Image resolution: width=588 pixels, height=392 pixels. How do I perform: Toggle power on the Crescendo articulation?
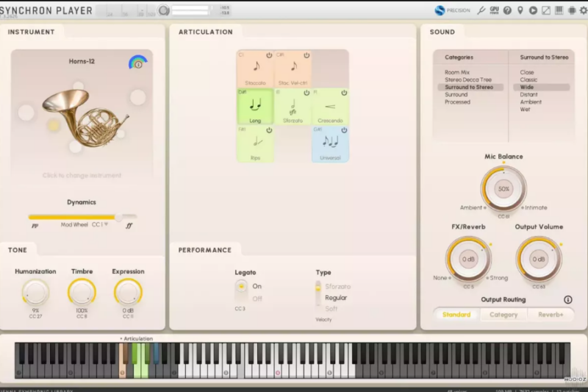coord(344,93)
